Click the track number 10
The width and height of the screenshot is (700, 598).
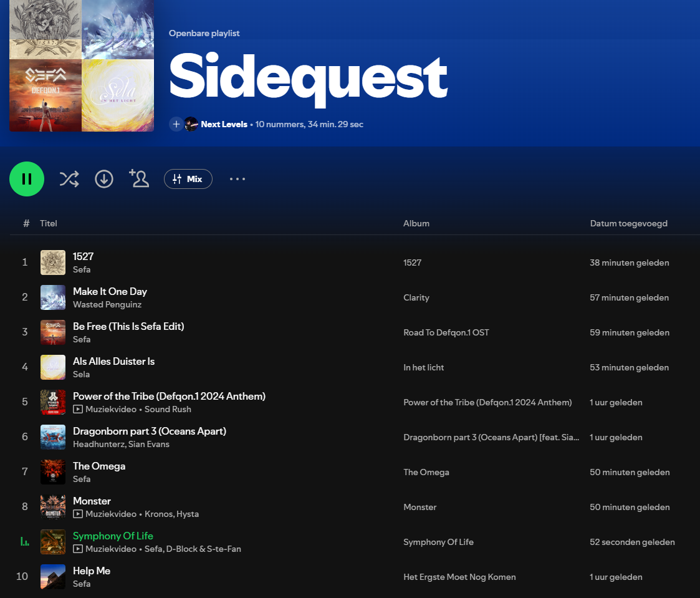click(x=22, y=577)
